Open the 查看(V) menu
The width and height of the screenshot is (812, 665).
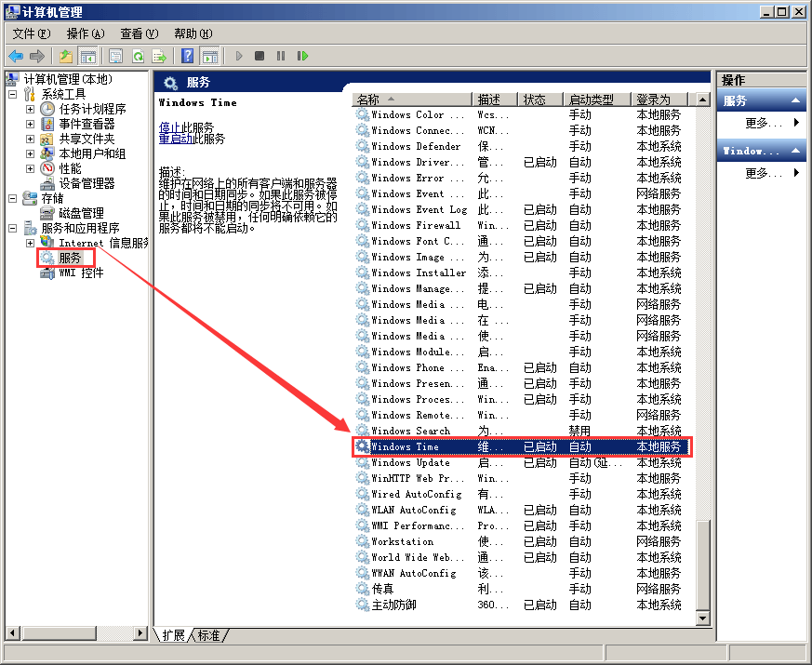pos(139,33)
